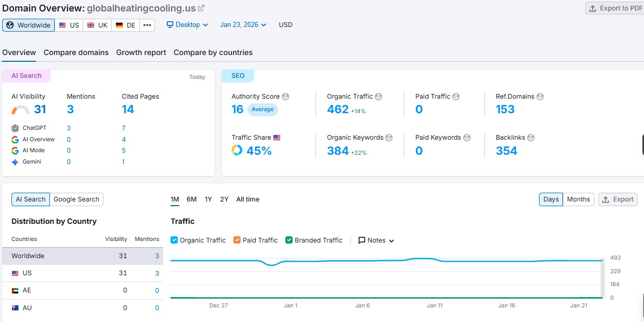The width and height of the screenshot is (644, 322).
Task: Click the US flag next to Traffic Share
Action: pos(277,137)
